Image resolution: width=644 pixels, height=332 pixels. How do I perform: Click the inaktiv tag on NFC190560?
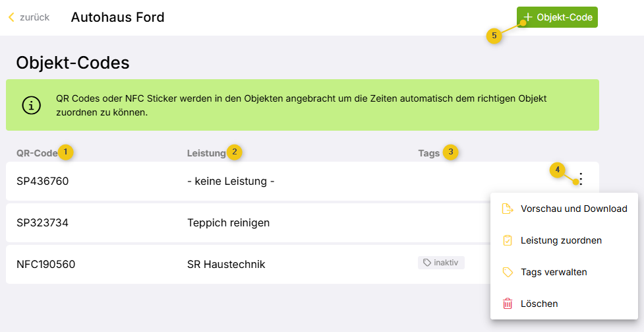[x=441, y=263]
